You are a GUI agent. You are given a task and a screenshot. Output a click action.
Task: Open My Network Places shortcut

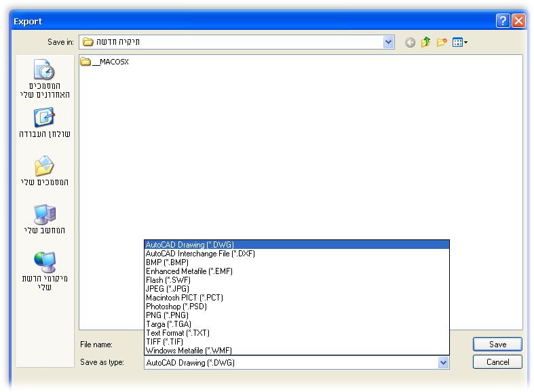(x=45, y=271)
